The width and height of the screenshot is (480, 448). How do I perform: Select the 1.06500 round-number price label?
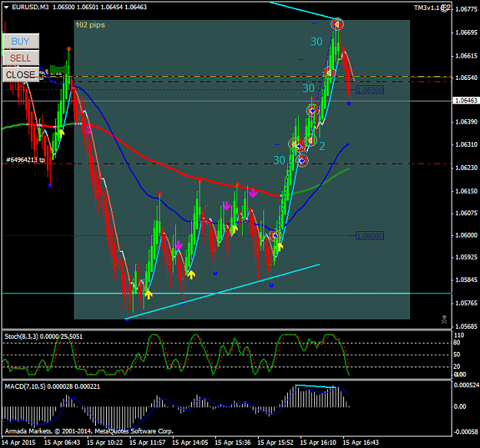[370, 90]
